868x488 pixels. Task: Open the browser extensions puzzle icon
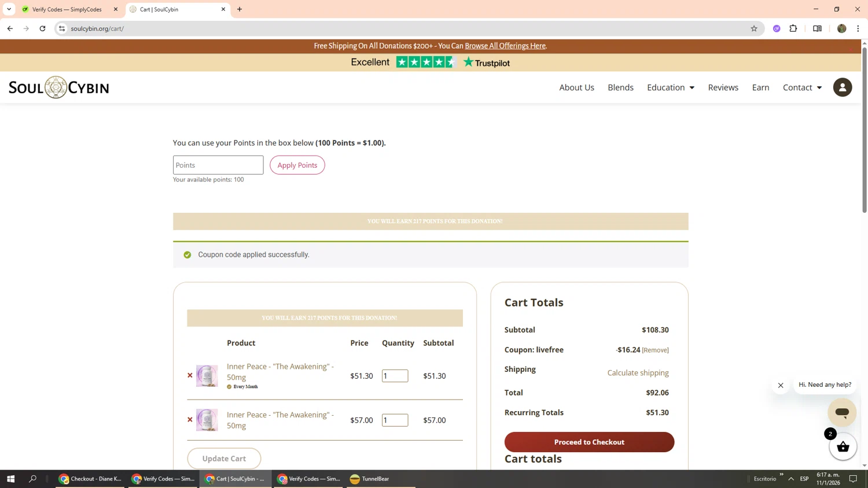pos(793,28)
